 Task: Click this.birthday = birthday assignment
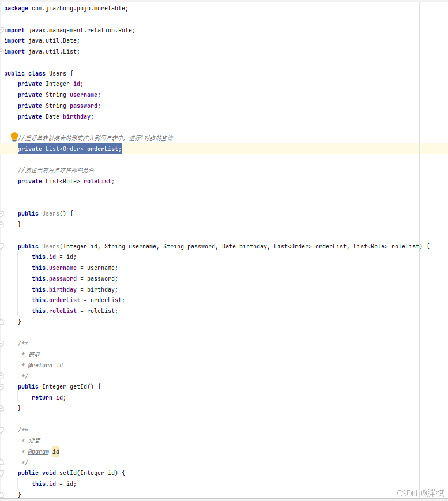75,289
